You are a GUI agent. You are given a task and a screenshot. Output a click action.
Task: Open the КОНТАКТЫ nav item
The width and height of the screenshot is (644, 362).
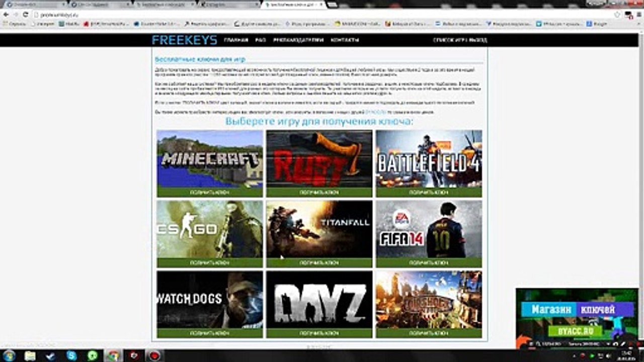[345, 40]
